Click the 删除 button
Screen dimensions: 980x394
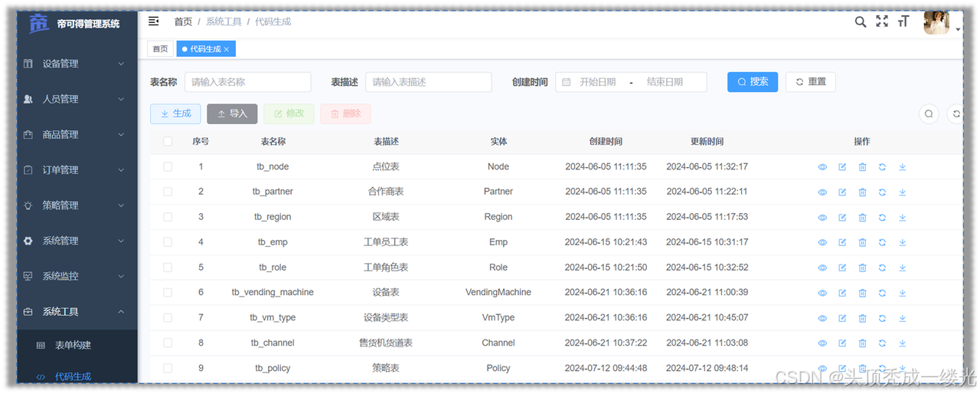(x=345, y=113)
